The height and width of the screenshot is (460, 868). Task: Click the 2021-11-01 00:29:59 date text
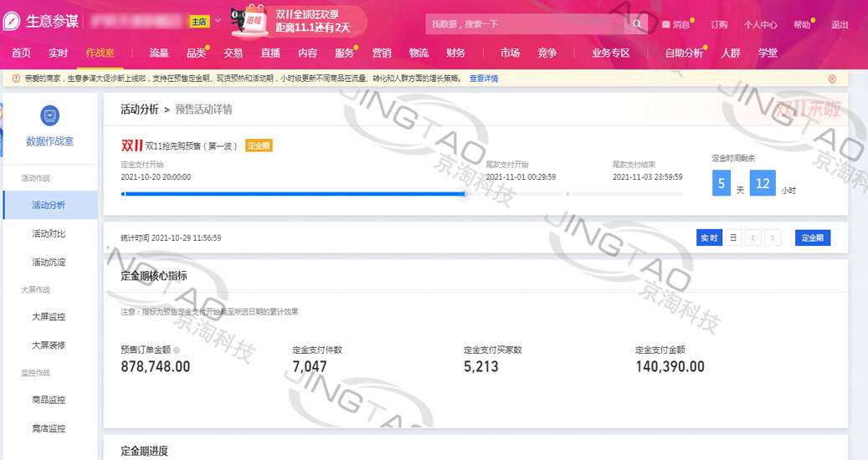(x=521, y=177)
